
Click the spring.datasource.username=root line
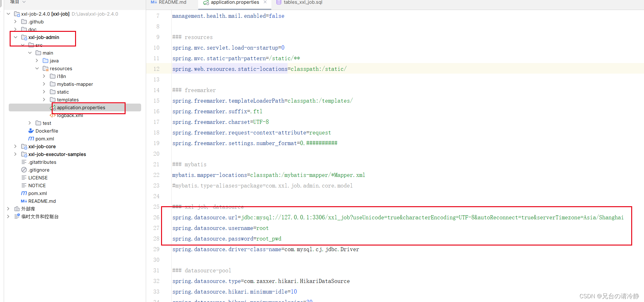220,228
